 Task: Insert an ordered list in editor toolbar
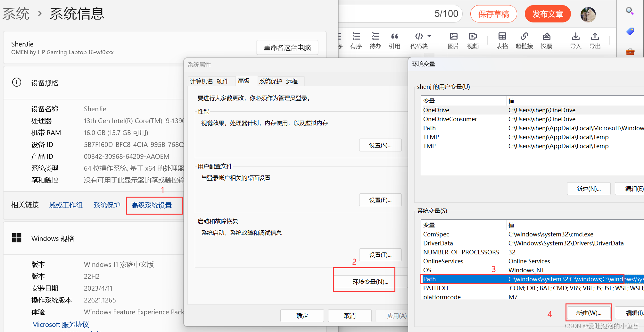(x=356, y=40)
